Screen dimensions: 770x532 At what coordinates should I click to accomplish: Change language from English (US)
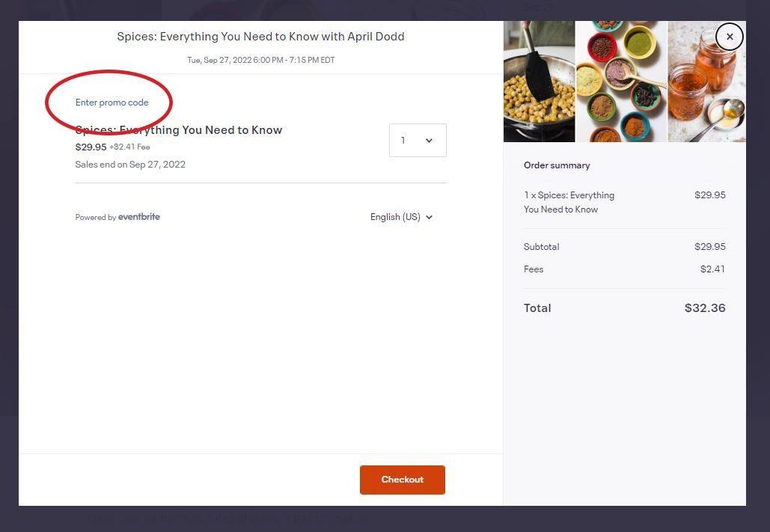point(401,217)
